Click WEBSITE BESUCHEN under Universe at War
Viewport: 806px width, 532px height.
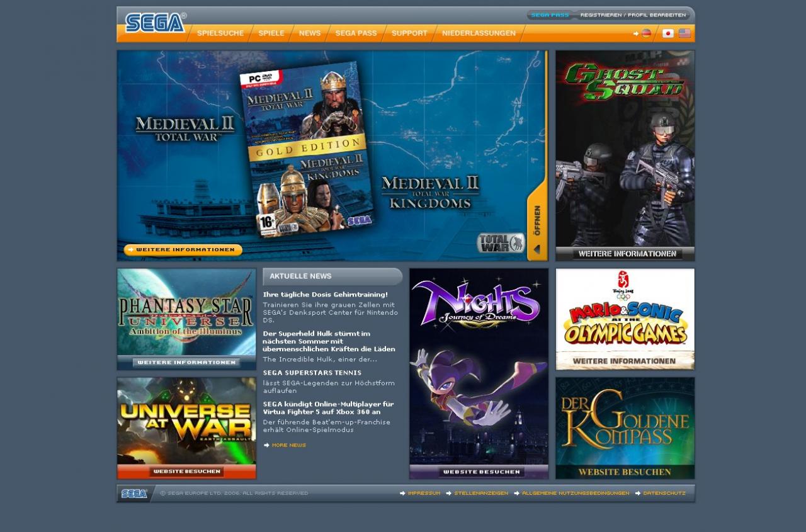click(186, 472)
